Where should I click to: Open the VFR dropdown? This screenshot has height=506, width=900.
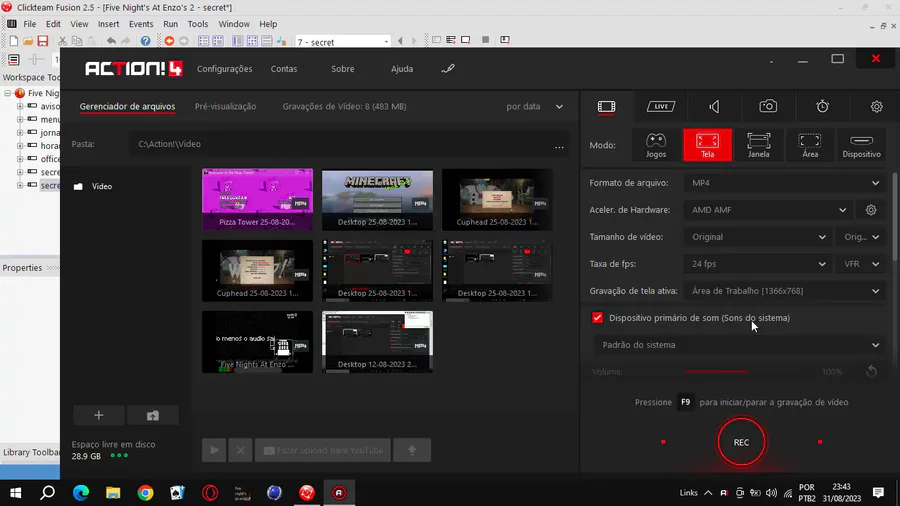point(861,264)
